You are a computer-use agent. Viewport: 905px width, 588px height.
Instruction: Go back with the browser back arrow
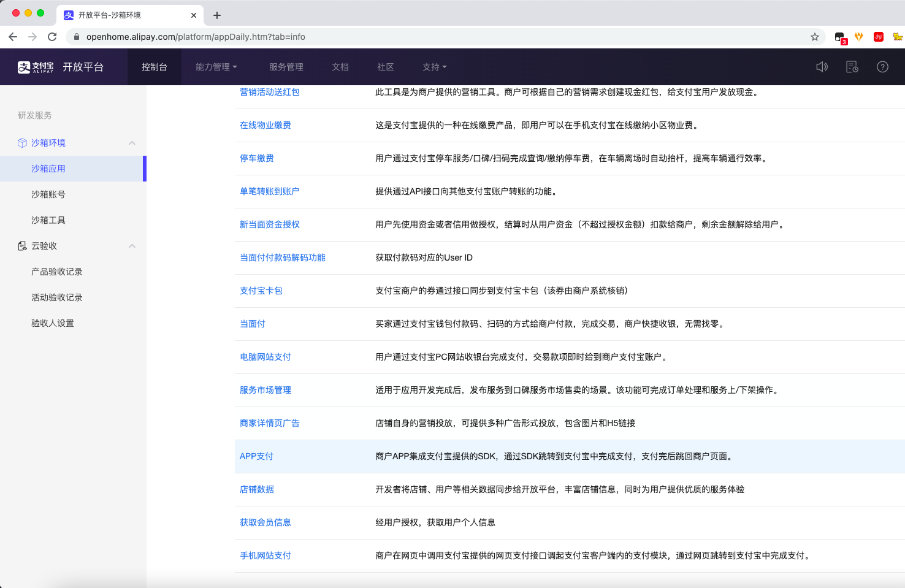coord(13,37)
